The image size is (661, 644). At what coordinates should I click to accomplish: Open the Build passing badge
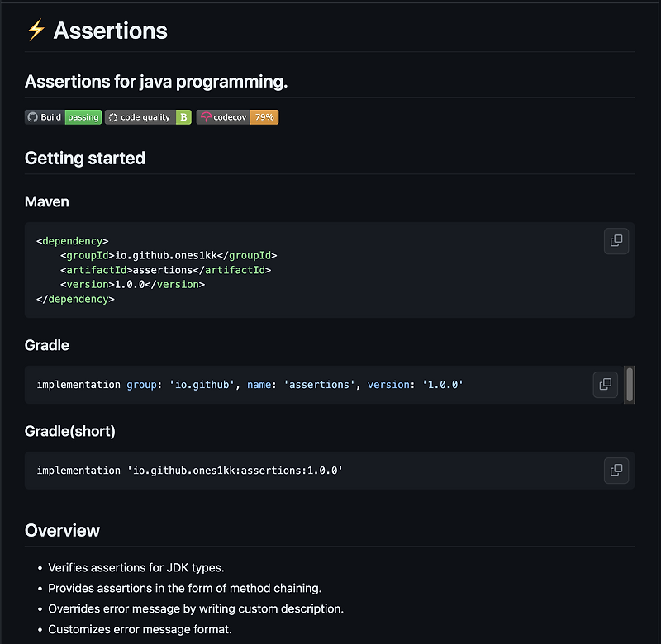tap(63, 116)
